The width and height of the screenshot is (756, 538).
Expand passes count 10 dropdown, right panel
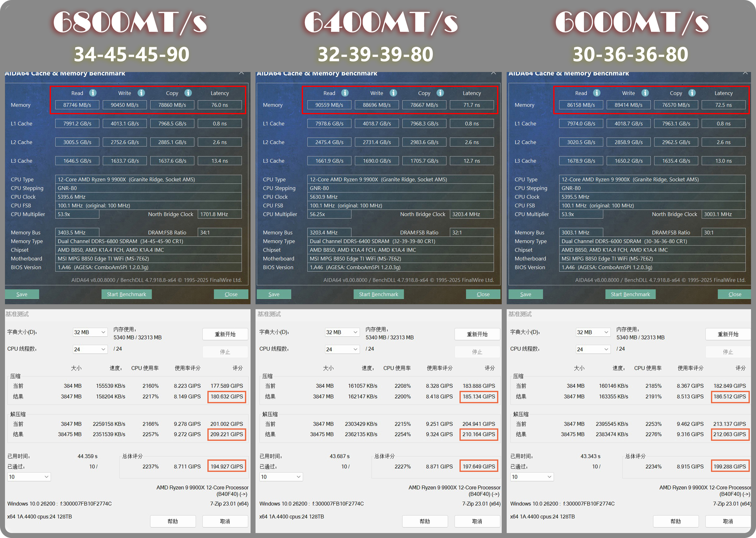point(532,477)
